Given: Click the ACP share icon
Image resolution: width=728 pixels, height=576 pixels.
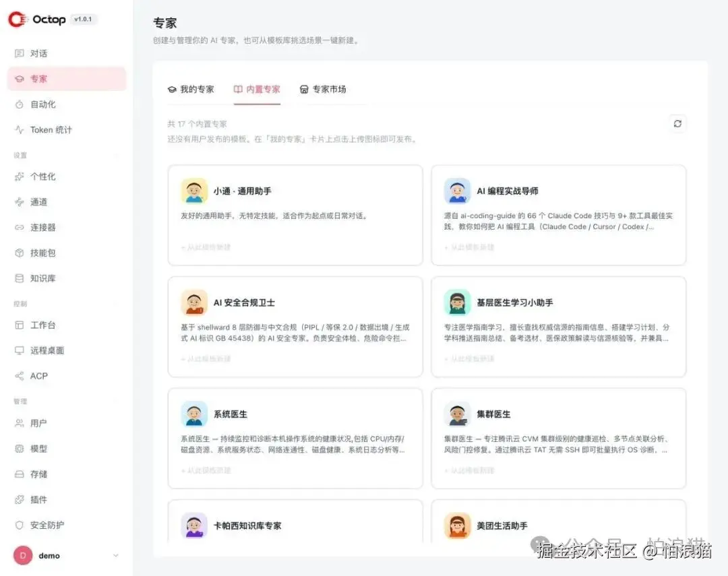Looking at the screenshot, I should coord(19,376).
